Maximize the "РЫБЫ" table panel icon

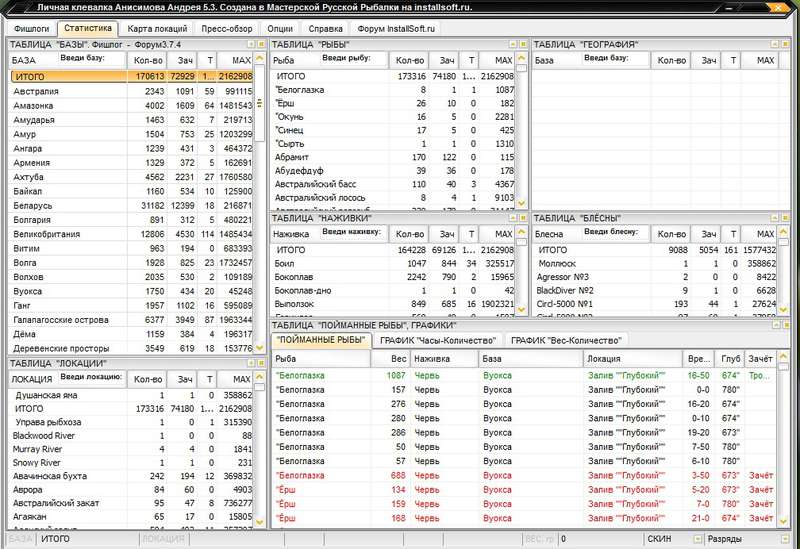point(523,44)
